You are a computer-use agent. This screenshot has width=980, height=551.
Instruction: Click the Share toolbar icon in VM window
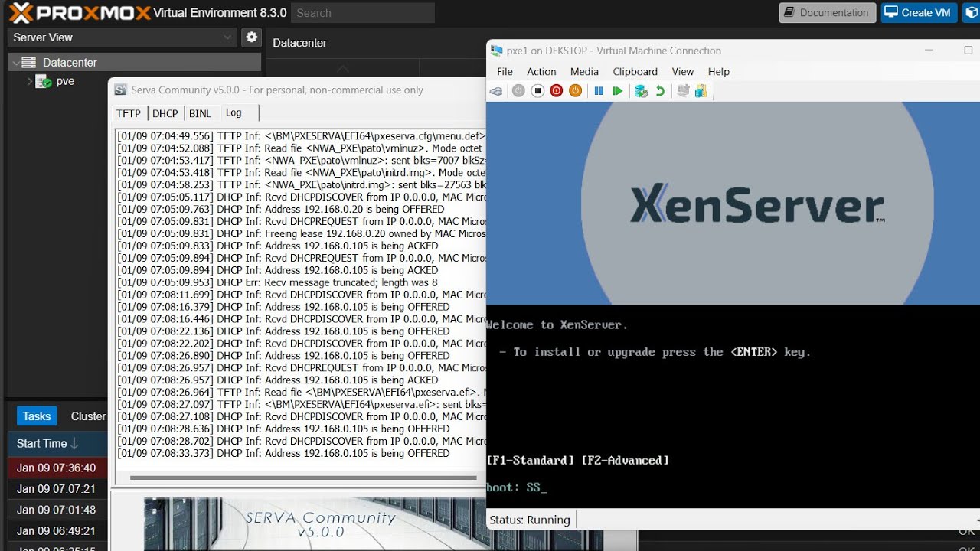coord(701,91)
